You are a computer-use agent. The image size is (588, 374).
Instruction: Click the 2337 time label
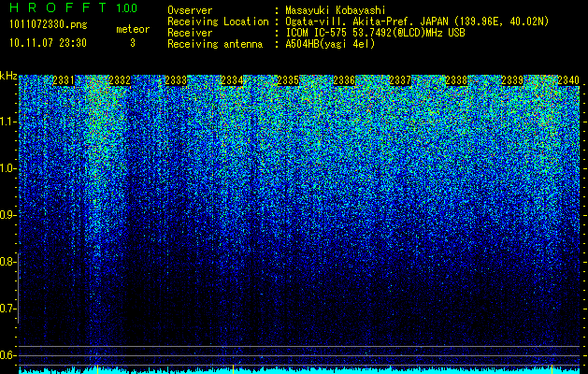(x=400, y=80)
